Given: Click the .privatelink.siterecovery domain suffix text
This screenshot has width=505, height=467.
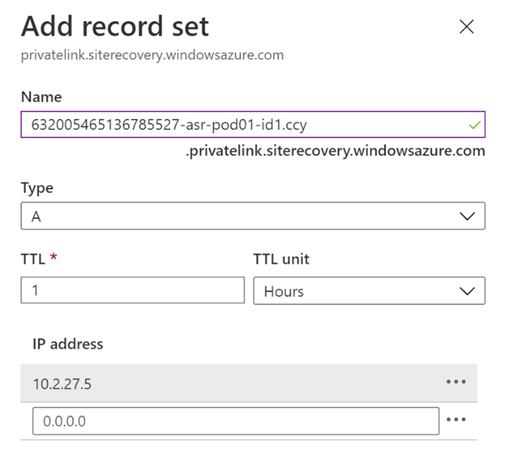Looking at the screenshot, I should click(x=335, y=151).
